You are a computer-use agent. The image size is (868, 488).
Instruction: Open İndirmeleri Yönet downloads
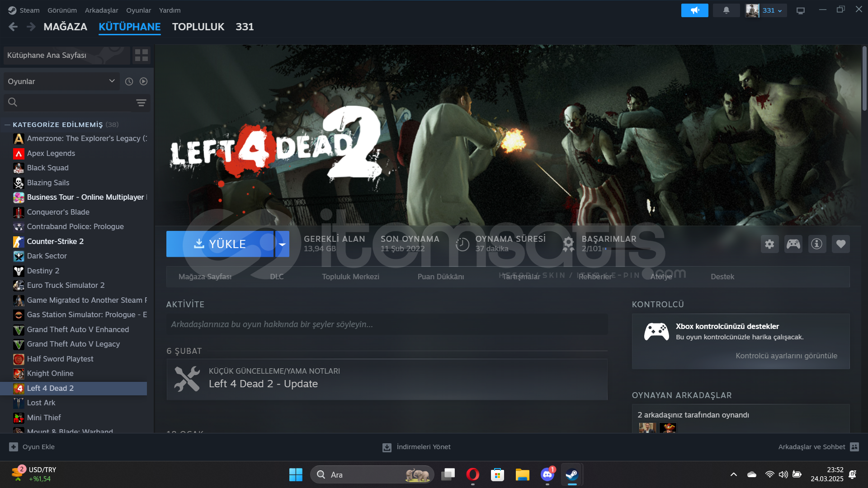[x=416, y=447]
